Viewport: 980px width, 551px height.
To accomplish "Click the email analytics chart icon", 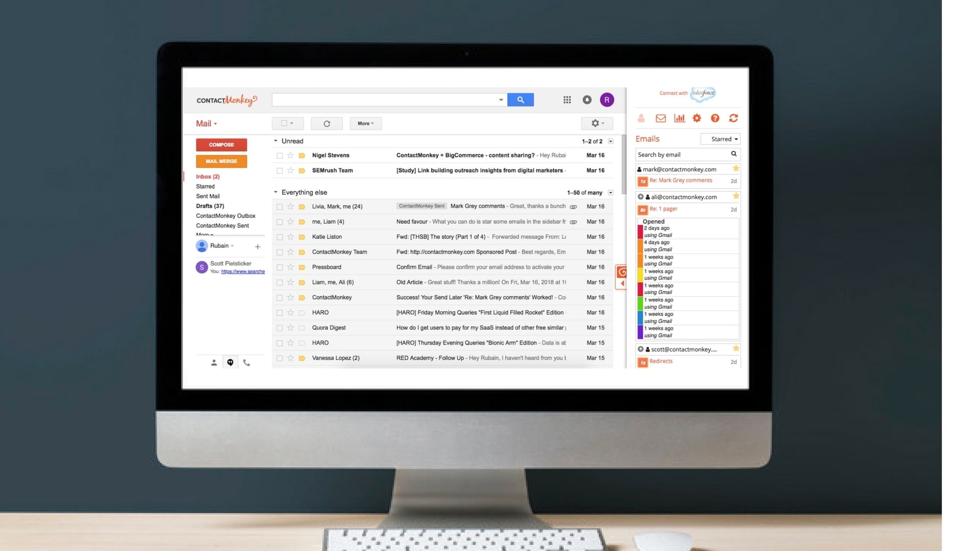I will click(x=678, y=118).
